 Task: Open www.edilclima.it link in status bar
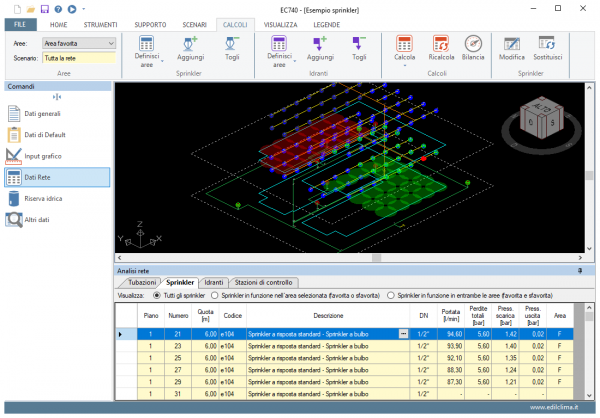click(x=554, y=407)
